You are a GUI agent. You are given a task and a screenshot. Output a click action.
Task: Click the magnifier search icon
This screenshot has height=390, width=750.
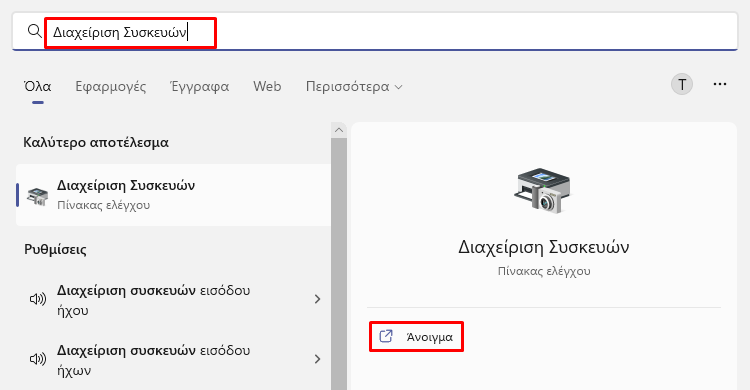[x=34, y=32]
